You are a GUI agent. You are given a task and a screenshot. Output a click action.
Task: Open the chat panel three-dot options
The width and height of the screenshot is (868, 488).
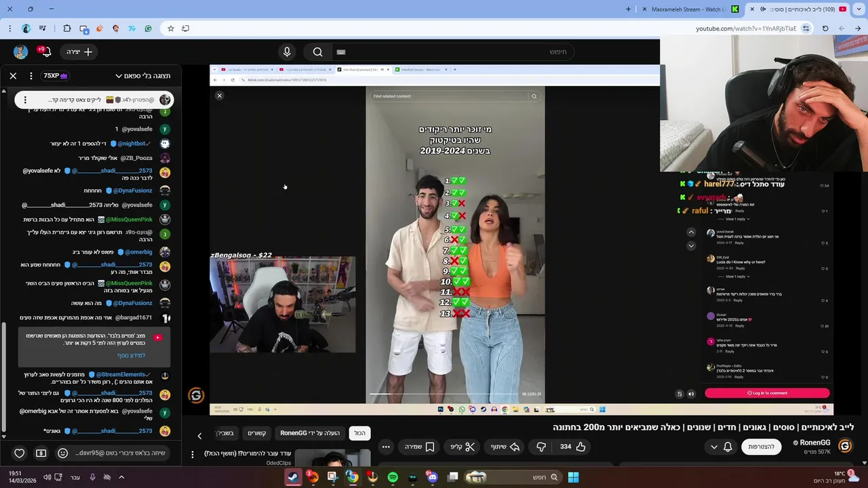pos(31,76)
